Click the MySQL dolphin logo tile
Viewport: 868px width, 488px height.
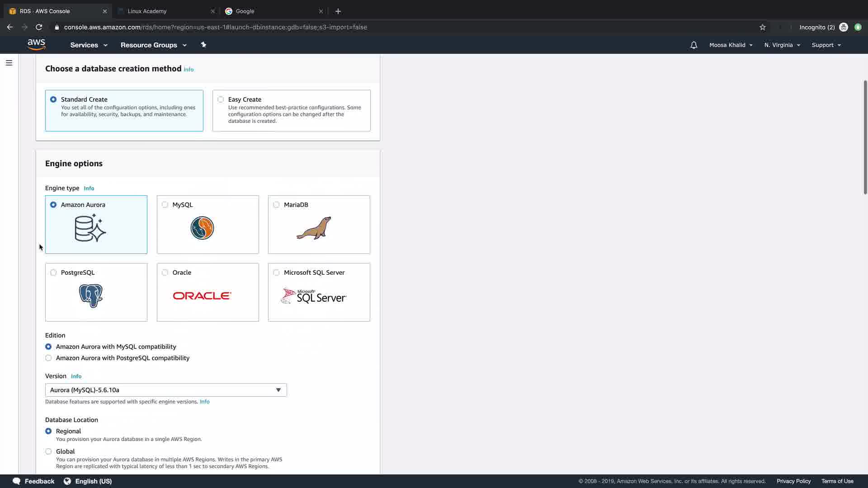tap(202, 228)
